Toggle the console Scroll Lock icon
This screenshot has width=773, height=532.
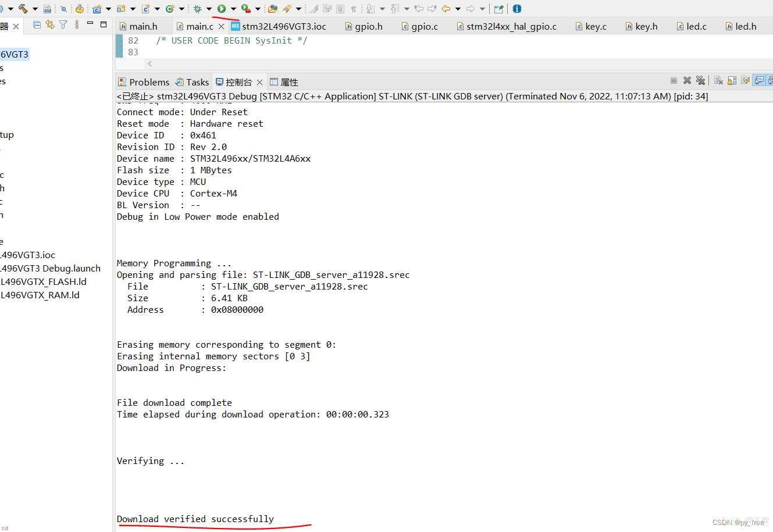point(732,81)
